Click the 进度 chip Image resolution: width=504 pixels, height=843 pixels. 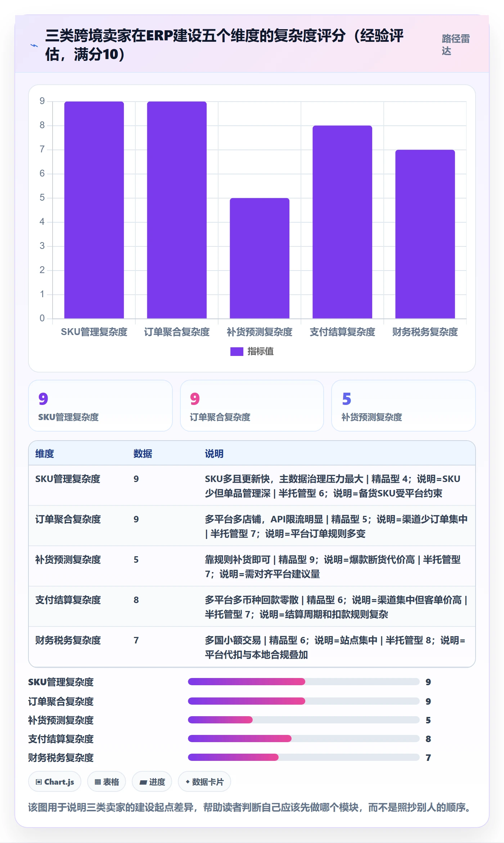[152, 782]
